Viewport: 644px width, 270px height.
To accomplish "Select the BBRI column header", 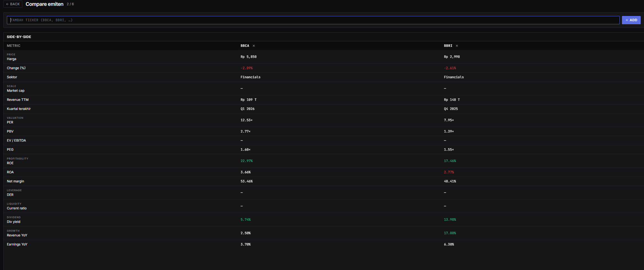I will [448, 46].
